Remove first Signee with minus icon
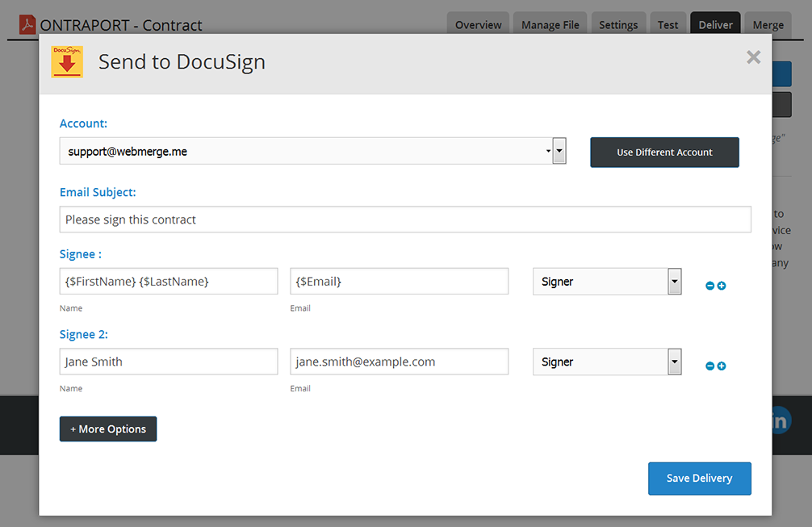Viewport: 812px width, 527px height. click(x=710, y=286)
